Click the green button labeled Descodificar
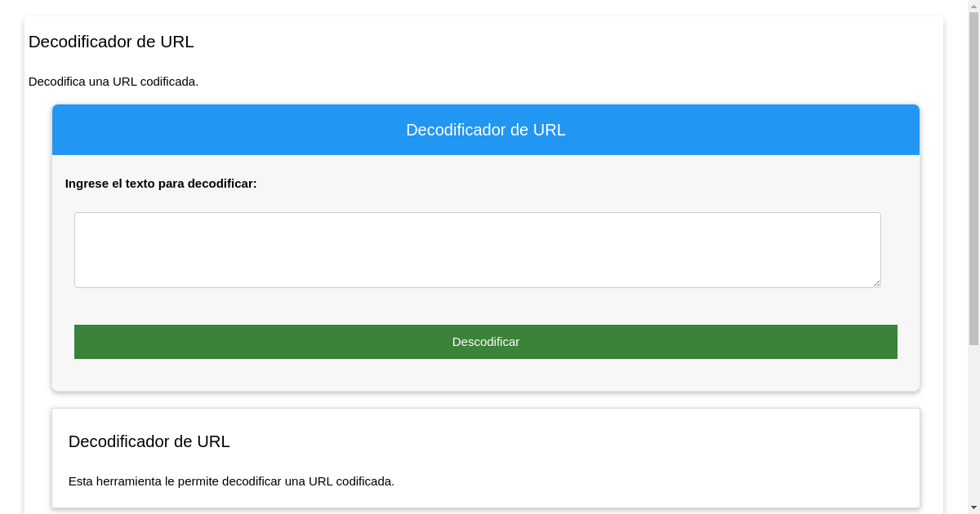The height and width of the screenshot is (514, 980). point(485,342)
